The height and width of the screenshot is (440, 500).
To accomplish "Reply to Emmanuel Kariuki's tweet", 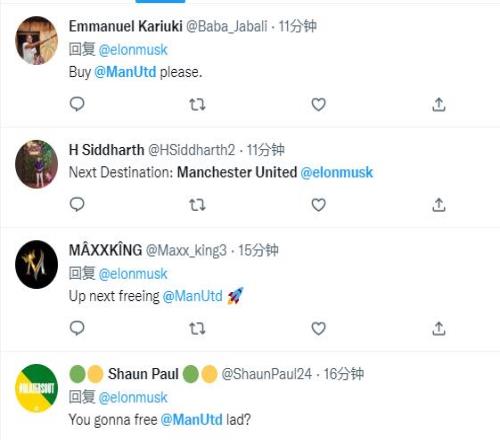I will (x=77, y=104).
